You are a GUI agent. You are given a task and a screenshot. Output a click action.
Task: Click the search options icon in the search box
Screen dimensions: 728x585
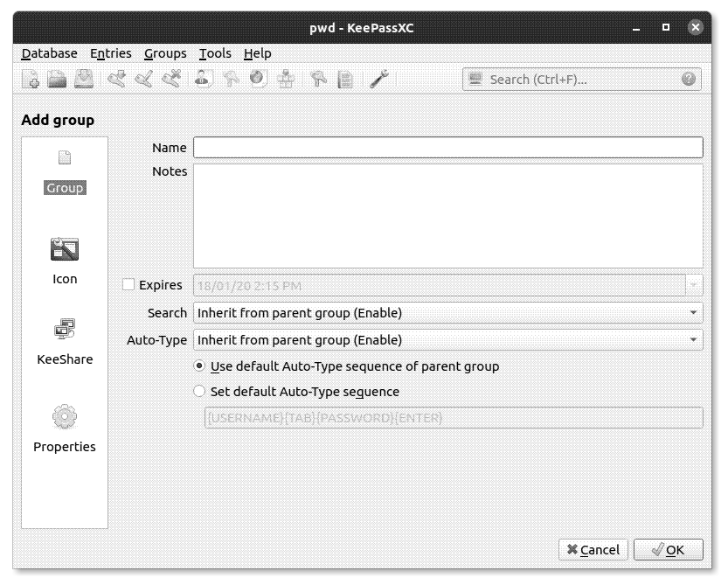pos(475,79)
